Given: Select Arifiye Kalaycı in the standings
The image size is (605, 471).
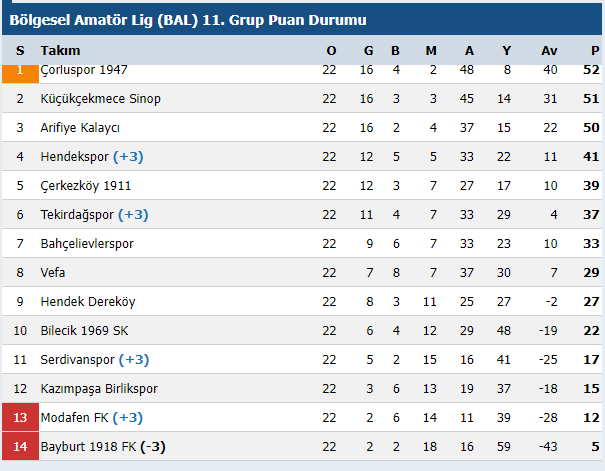Looking at the screenshot, I should (80, 128).
